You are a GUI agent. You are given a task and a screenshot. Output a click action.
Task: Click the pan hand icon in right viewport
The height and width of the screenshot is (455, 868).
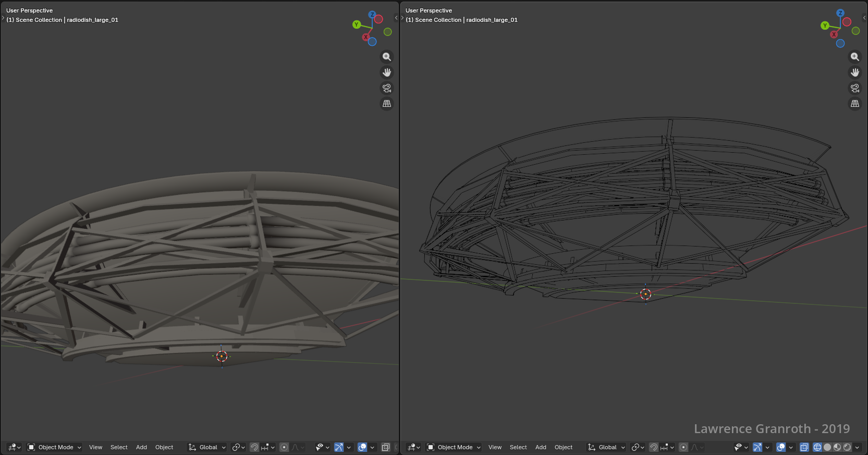click(854, 72)
